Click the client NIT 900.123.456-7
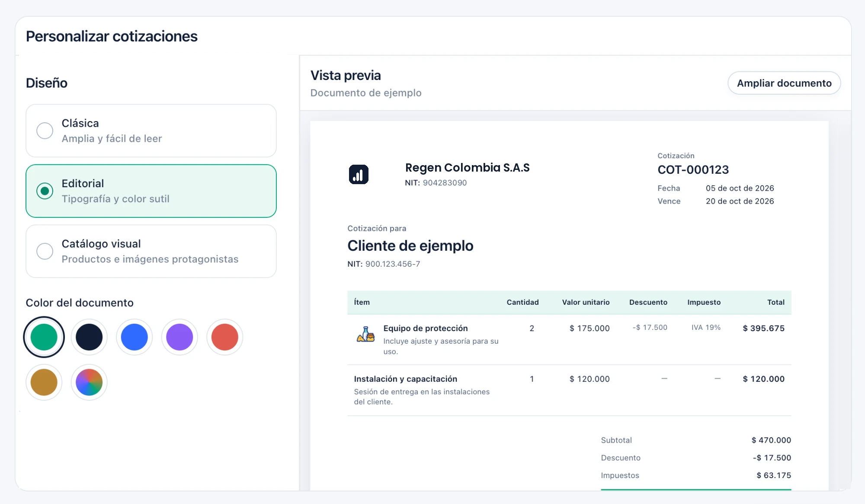 (x=392, y=264)
